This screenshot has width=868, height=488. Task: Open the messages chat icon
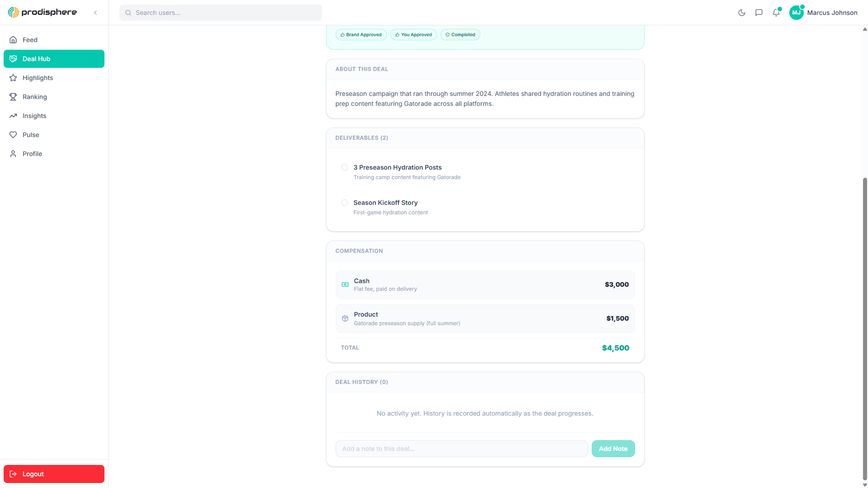pos(759,13)
